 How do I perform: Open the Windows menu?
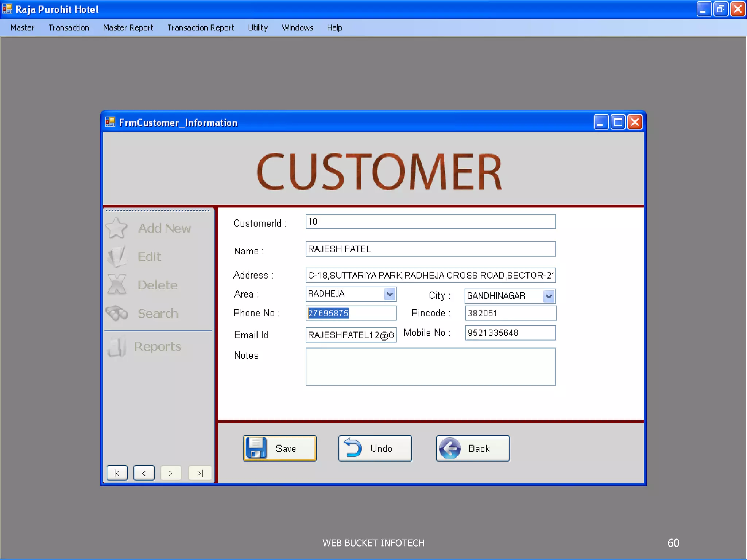(297, 28)
